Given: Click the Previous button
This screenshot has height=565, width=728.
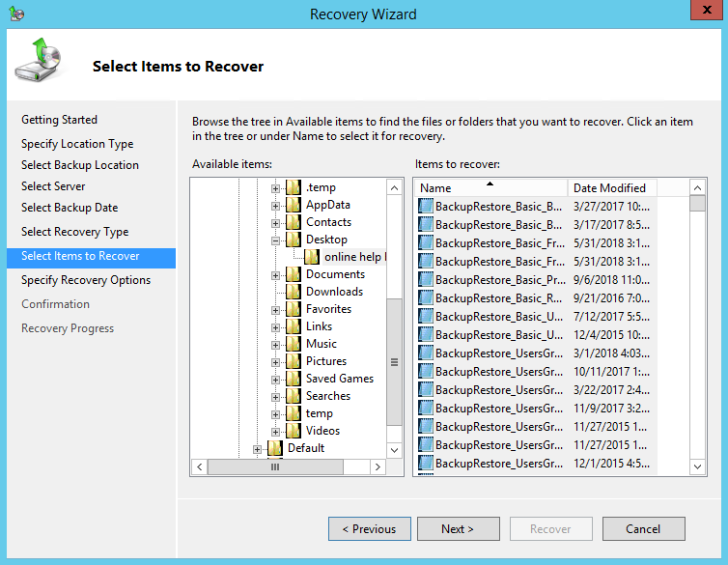Looking at the screenshot, I should (x=369, y=529).
